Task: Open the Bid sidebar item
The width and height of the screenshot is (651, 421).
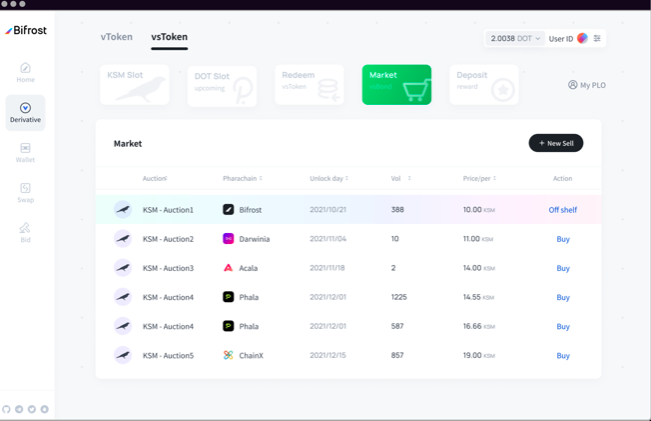Action: [x=25, y=233]
